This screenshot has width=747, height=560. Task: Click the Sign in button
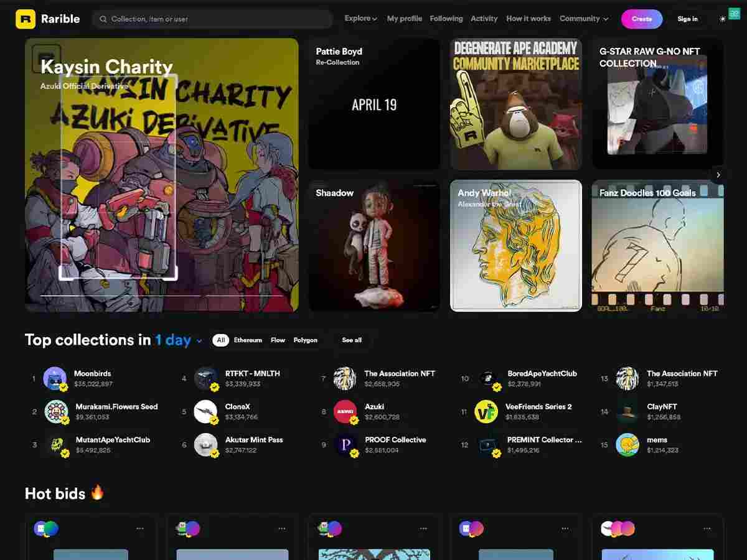coord(687,19)
